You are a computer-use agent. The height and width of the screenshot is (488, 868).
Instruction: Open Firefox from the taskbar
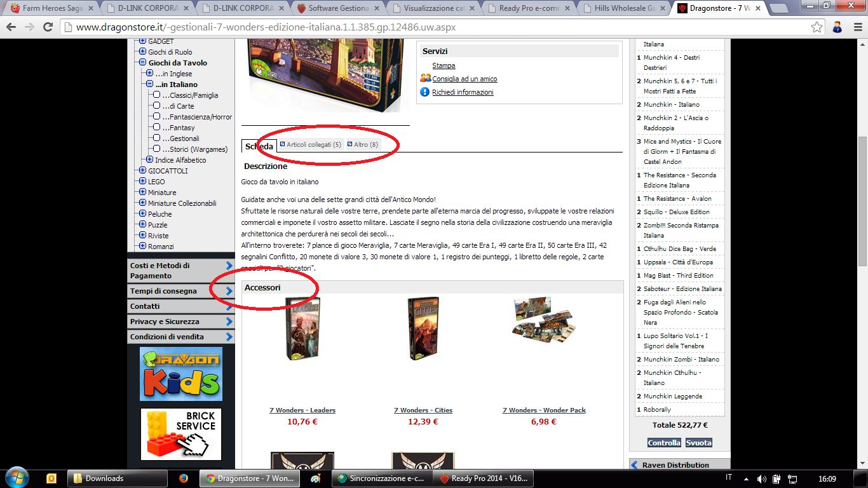tap(184, 478)
